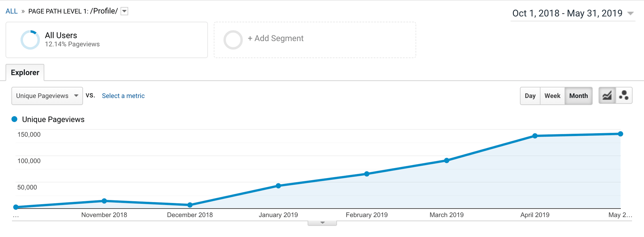
Task: Click the All Users segment circle icon
Action: click(x=30, y=40)
